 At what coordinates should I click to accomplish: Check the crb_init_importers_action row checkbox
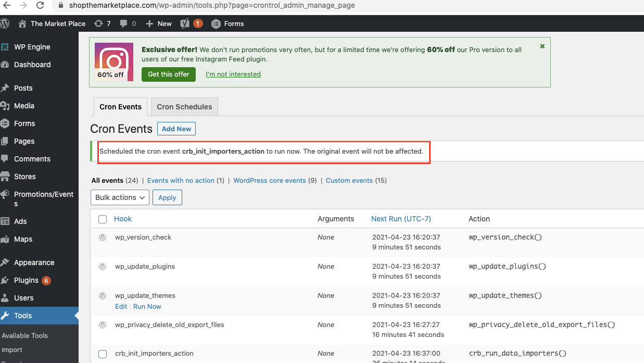(103, 354)
